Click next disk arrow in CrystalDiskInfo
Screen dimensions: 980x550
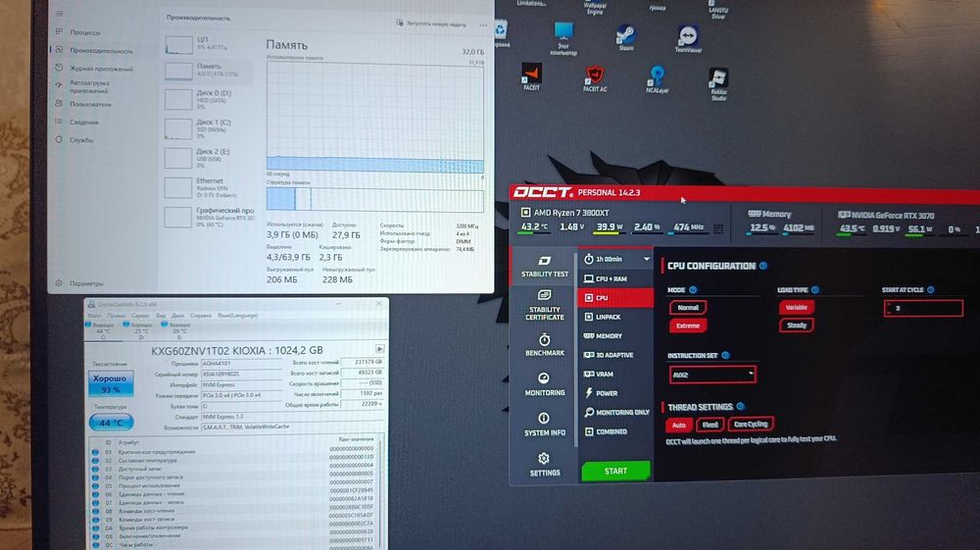coord(379,349)
